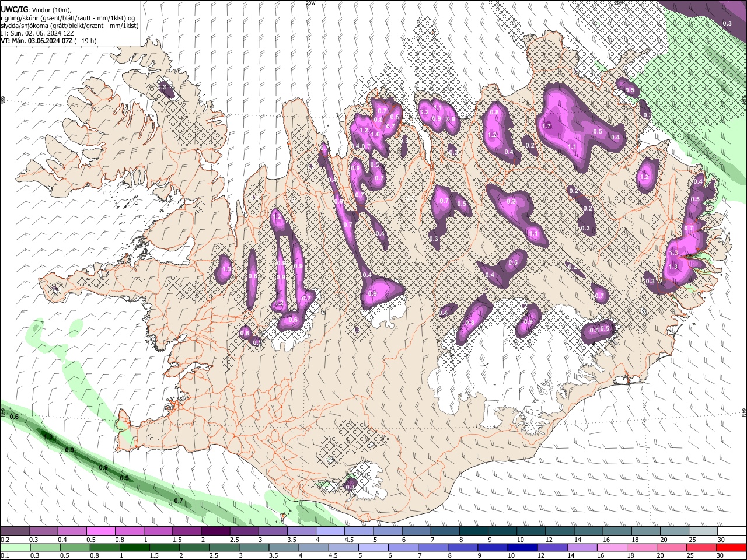This screenshot has height=560, width=747.
Task: Click the '20W' longitude label
Action: point(310,3)
